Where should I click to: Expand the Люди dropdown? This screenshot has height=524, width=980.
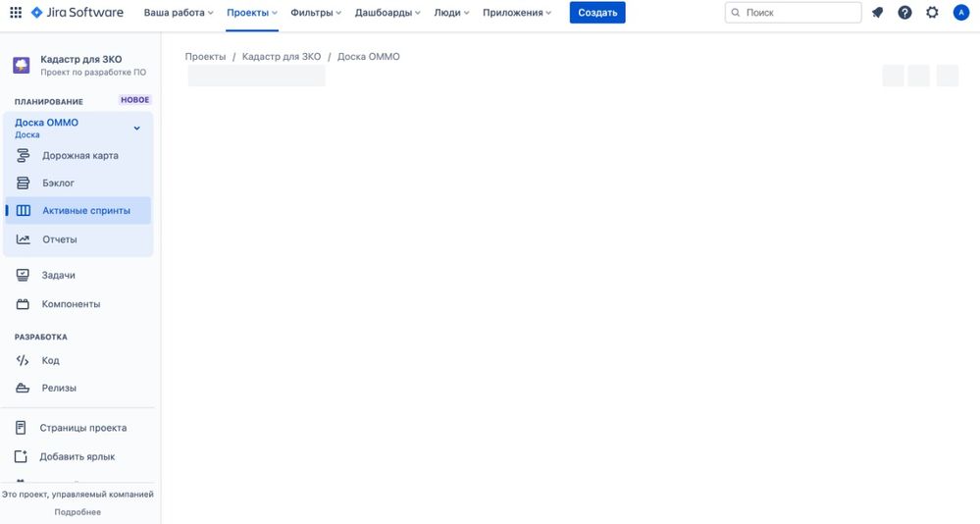pyautogui.click(x=451, y=13)
